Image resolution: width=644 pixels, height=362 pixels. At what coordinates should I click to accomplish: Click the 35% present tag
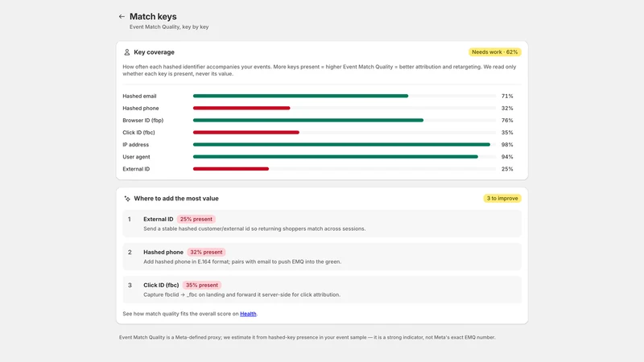point(202,285)
